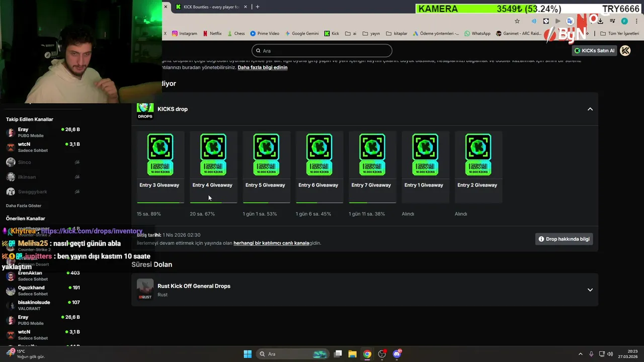Open the Netflix bookmark

[x=212, y=34]
